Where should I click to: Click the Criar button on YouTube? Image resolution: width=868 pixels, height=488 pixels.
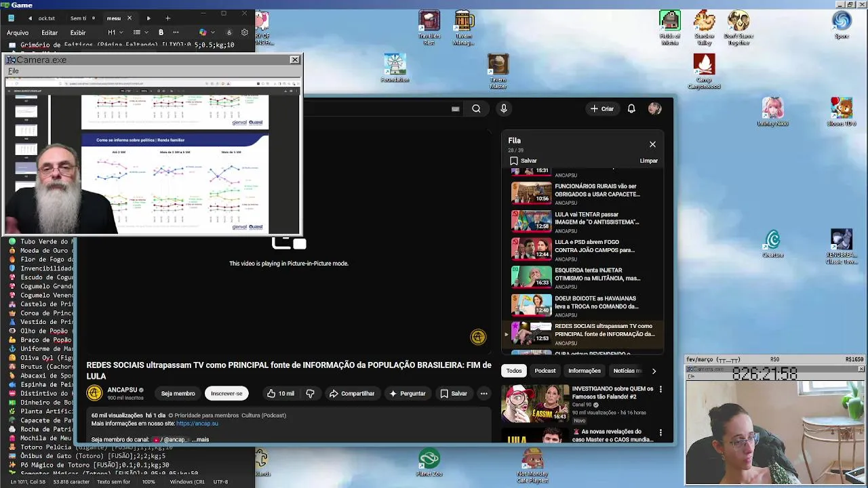pos(601,108)
